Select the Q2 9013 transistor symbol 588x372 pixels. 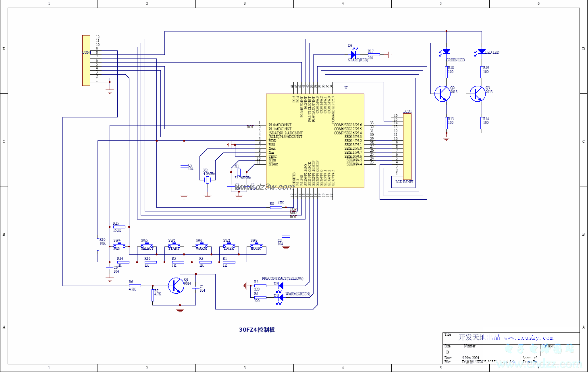pyautogui.click(x=443, y=94)
